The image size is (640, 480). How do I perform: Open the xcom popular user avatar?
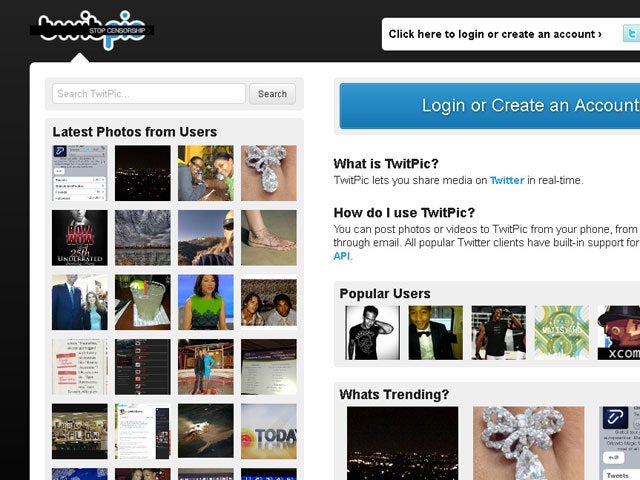[x=619, y=333]
